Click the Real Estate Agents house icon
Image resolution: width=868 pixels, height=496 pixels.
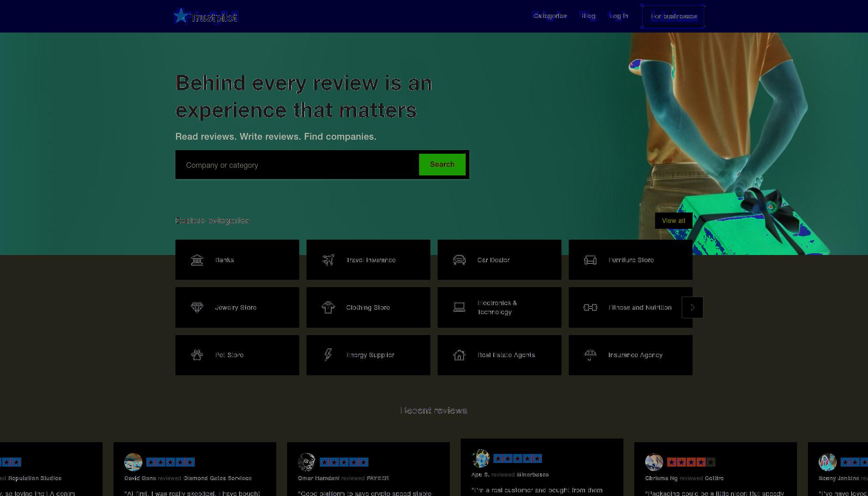point(459,355)
